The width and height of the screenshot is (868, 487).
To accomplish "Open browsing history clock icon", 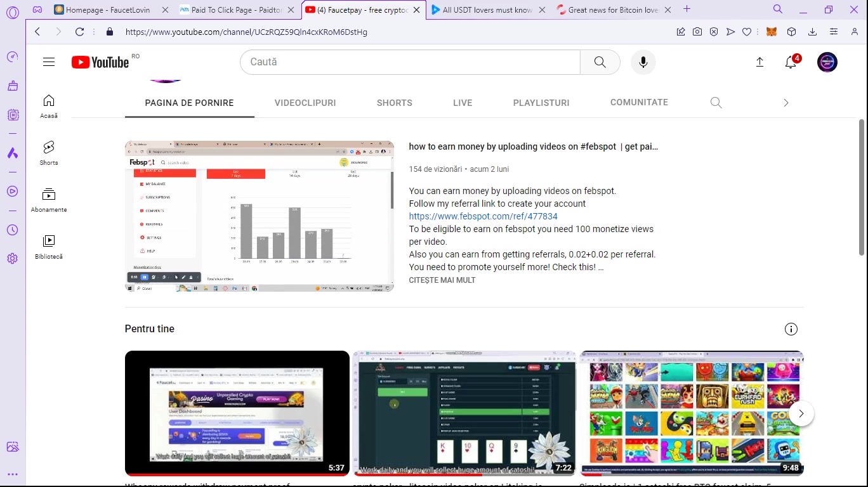I will click(x=13, y=230).
